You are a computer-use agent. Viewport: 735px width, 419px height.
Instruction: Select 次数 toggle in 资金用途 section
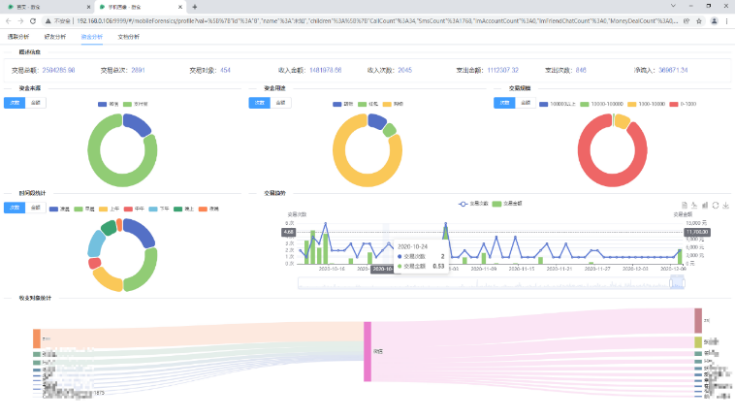(260, 103)
